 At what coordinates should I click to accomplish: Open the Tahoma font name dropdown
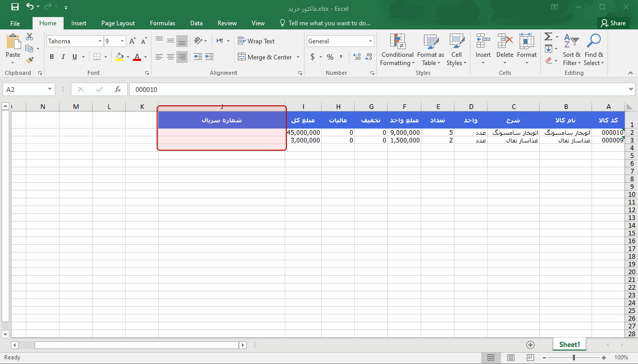(x=100, y=41)
